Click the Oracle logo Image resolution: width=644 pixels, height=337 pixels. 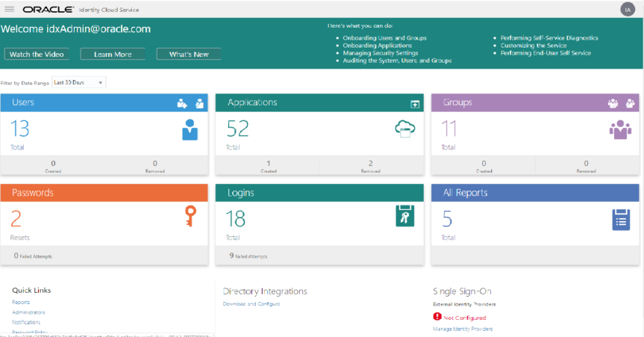[x=48, y=10]
